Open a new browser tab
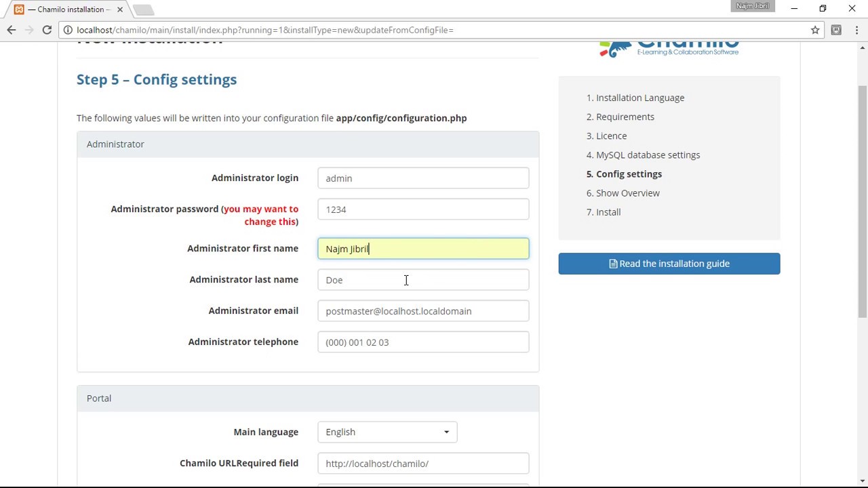Viewport: 868px width, 488px height. click(x=143, y=9)
